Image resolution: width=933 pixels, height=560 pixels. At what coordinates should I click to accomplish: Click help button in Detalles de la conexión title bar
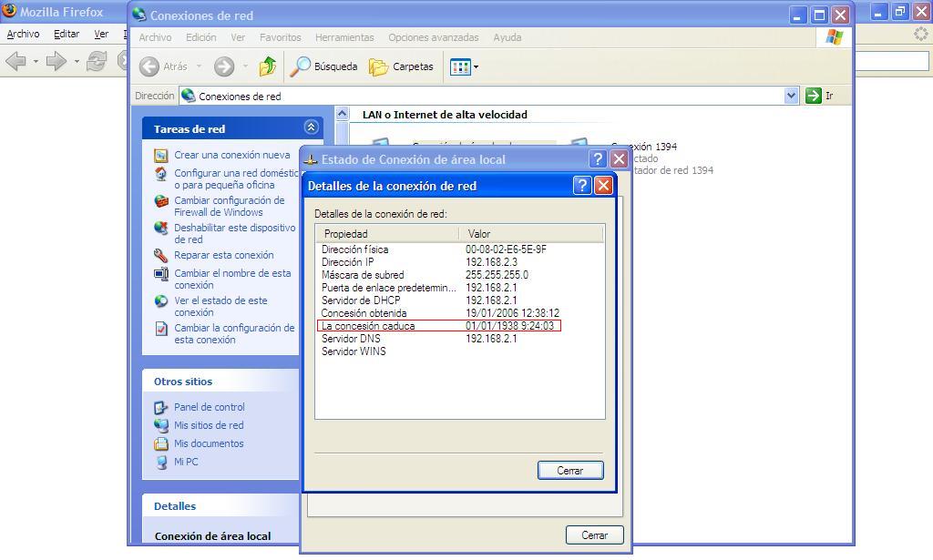(x=582, y=186)
